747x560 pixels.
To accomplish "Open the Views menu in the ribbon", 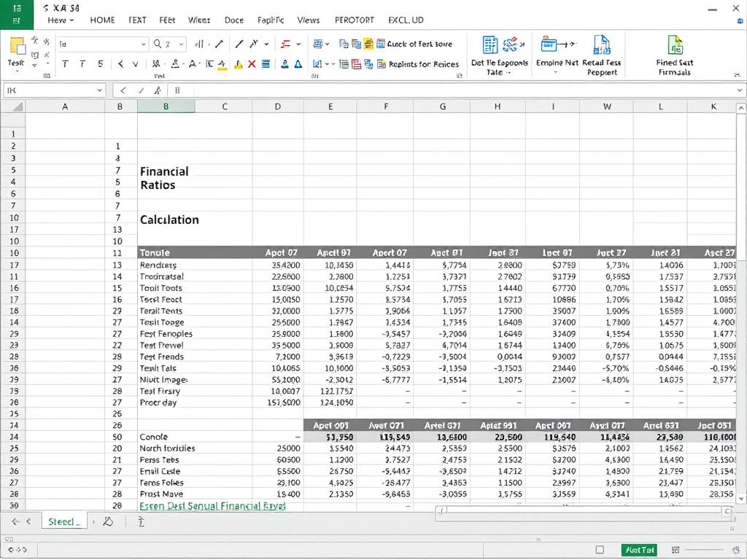I will pos(308,20).
